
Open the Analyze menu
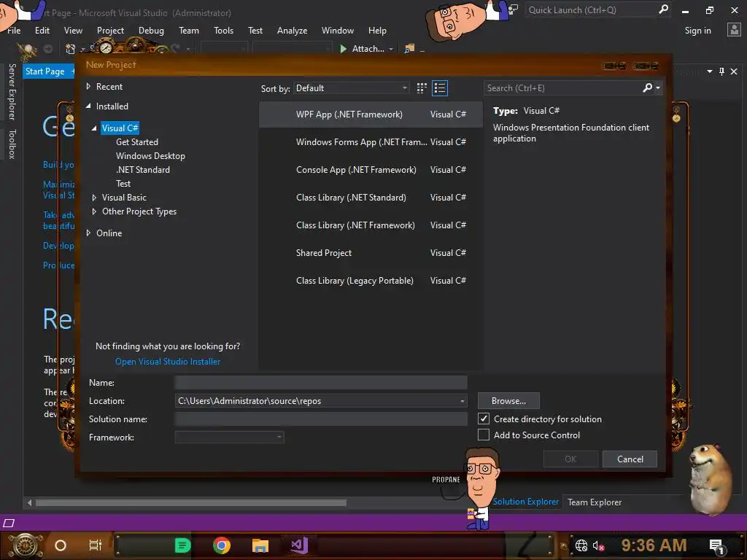pyautogui.click(x=292, y=31)
